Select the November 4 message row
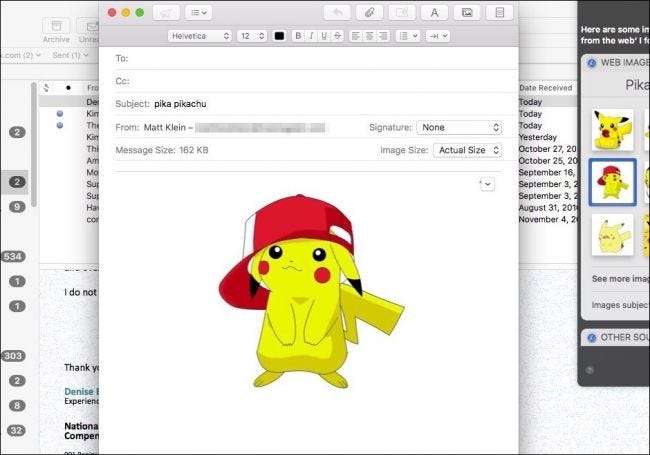The width and height of the screenshot is (650, 455). (547, 219)
